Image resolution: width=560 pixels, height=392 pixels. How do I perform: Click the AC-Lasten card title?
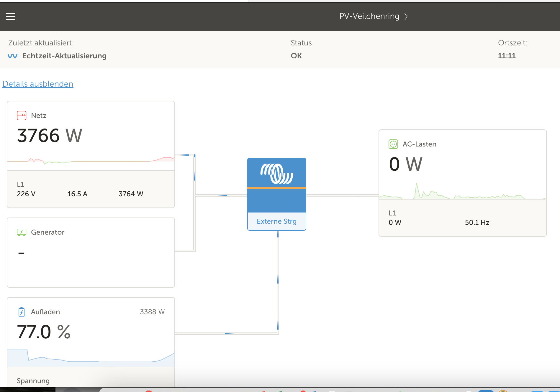click(419, 144)
